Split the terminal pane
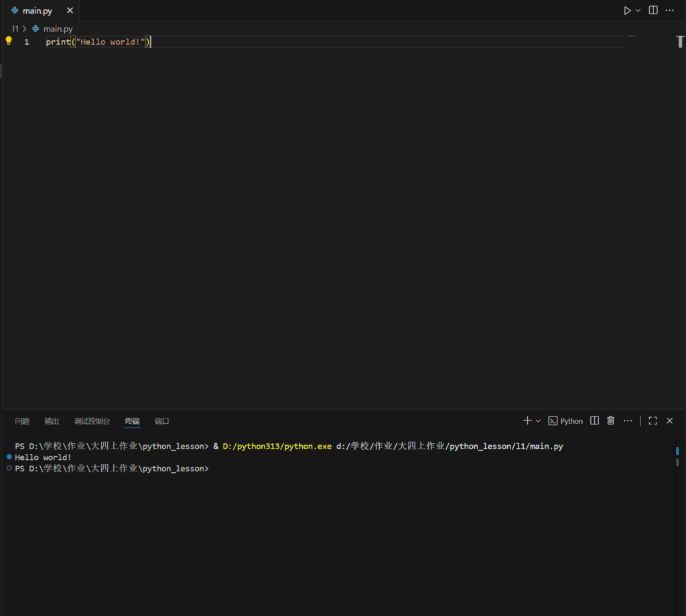 click(x=595, y=420)
